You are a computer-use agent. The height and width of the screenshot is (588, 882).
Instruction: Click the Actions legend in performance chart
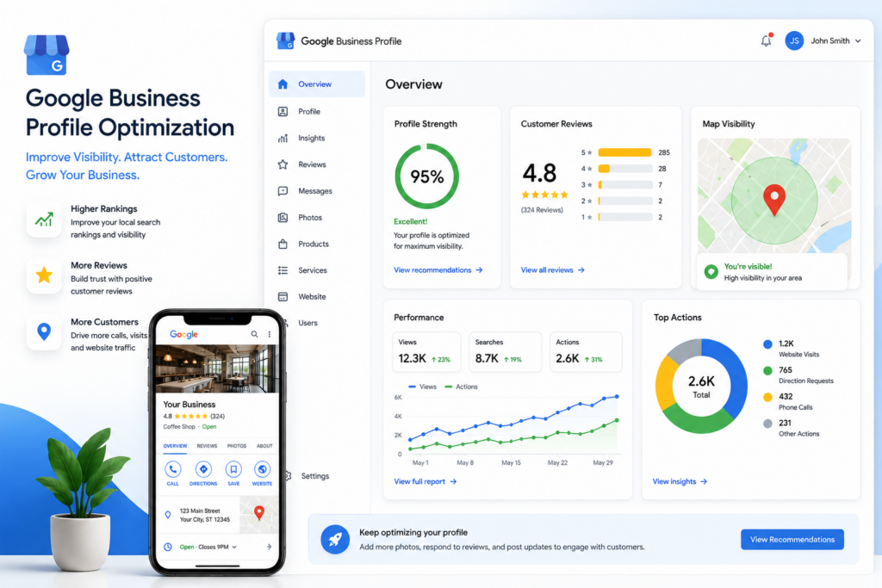click(x=462, y=387)
